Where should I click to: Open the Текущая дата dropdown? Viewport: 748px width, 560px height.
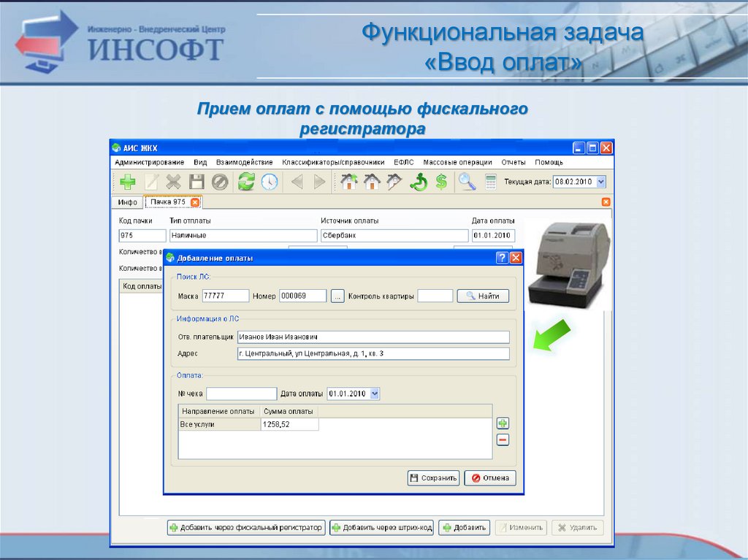pyautogui.click(x=601, y=182)
